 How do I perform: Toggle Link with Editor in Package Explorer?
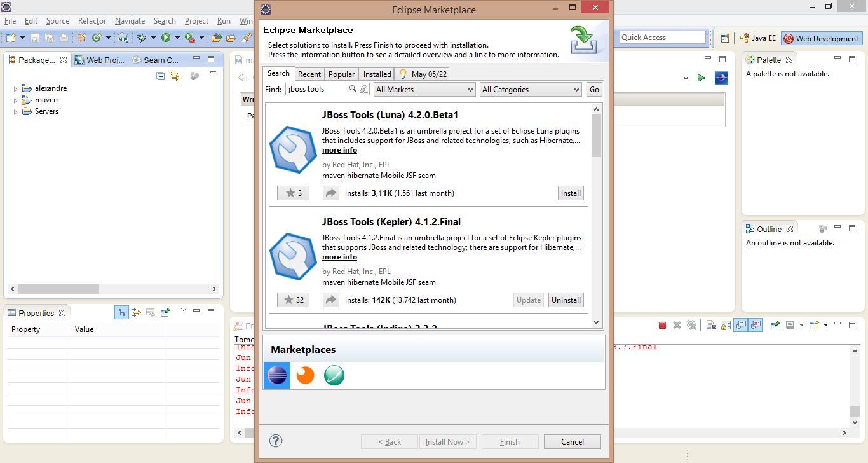point(175,76)
